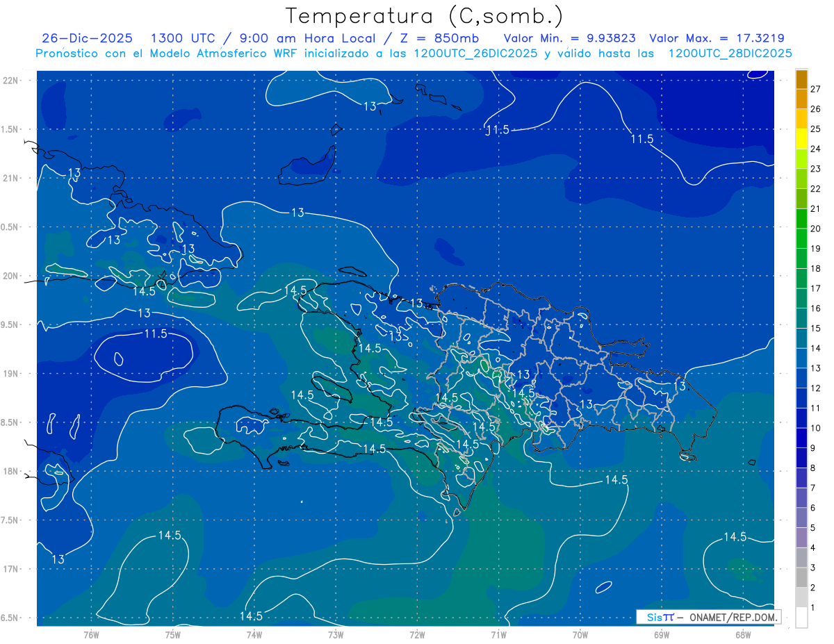Click the '72W' longitude axis label
Image resolution: width=834 pixels, height=644 pixels.
(x=417, y=635)
